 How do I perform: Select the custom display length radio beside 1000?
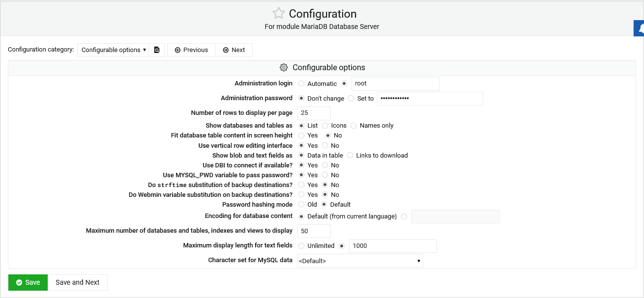pos(342,245)
